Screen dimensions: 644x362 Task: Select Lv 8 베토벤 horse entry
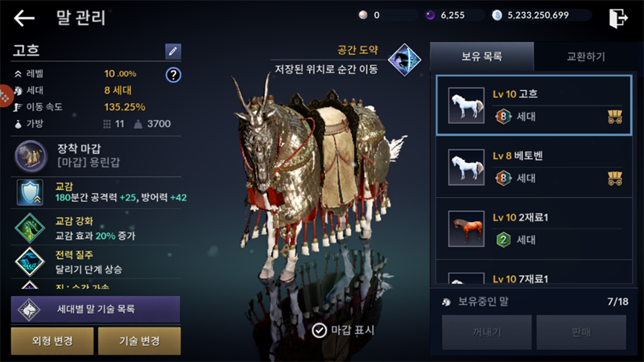(x=534, y=167)
